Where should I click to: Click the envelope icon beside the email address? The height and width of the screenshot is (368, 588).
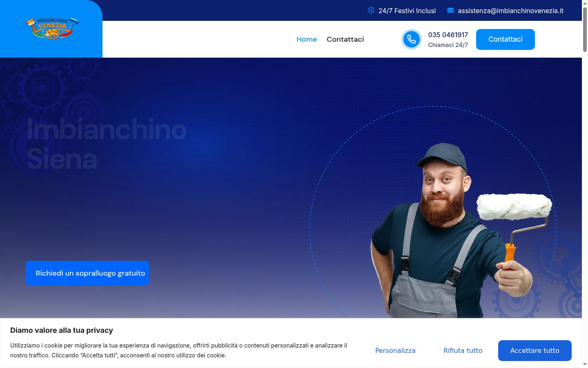pos(450,10)
